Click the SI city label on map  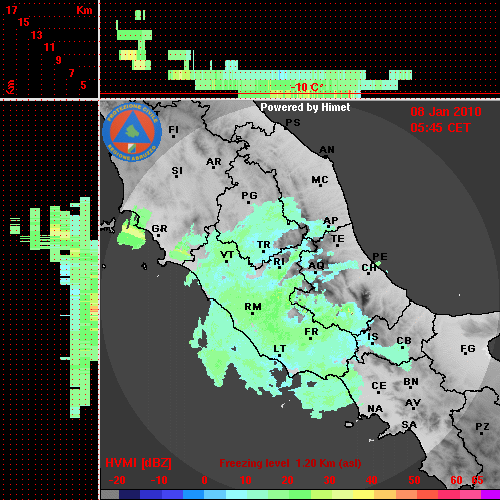pos(177,171)
